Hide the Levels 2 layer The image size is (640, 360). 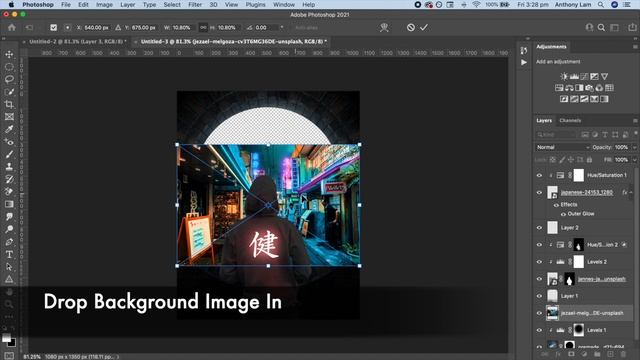pos(539,262)
